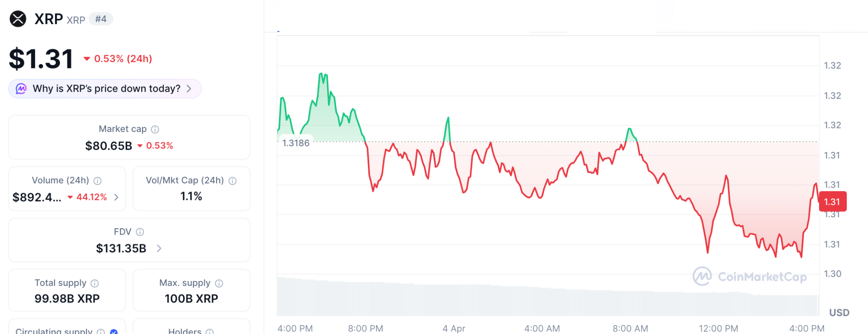Click the "4 Apr" date on the time axis
Image resolution: width=868 pixels, height=334 pixels.
453,328
